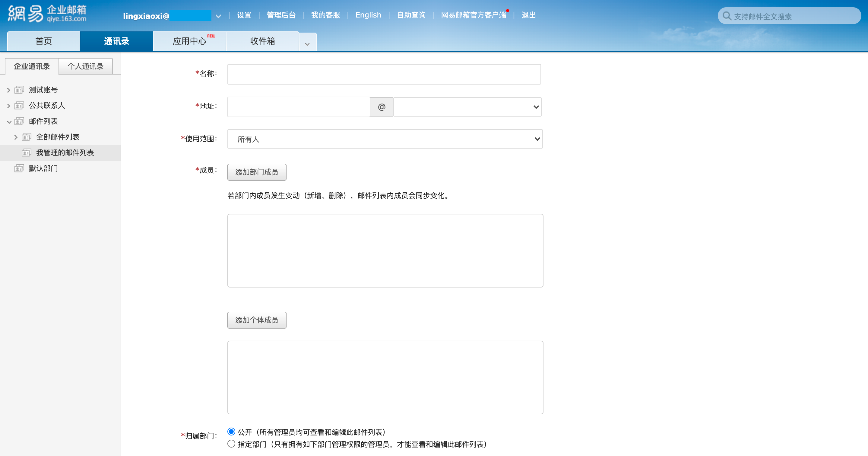This screenshot has width=868, height=456.
Task: Open the 使用范围 dropdown showing 所有人
Action: point(385,139)
